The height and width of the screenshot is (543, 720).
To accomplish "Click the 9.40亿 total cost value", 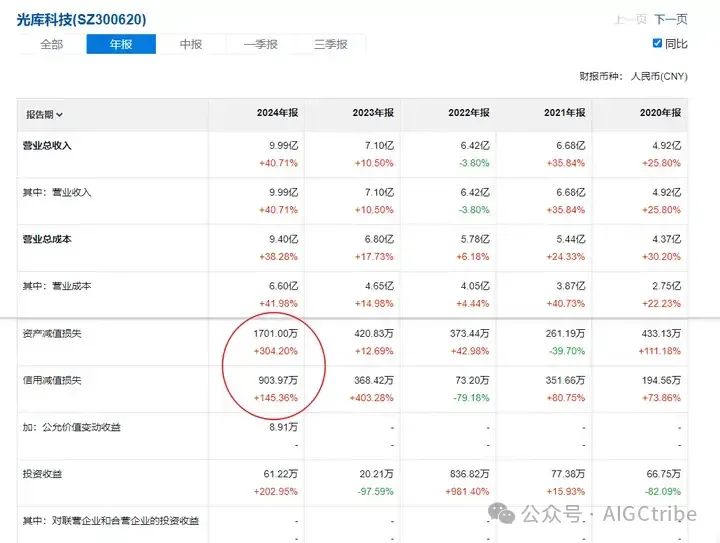I will point(283,240).
